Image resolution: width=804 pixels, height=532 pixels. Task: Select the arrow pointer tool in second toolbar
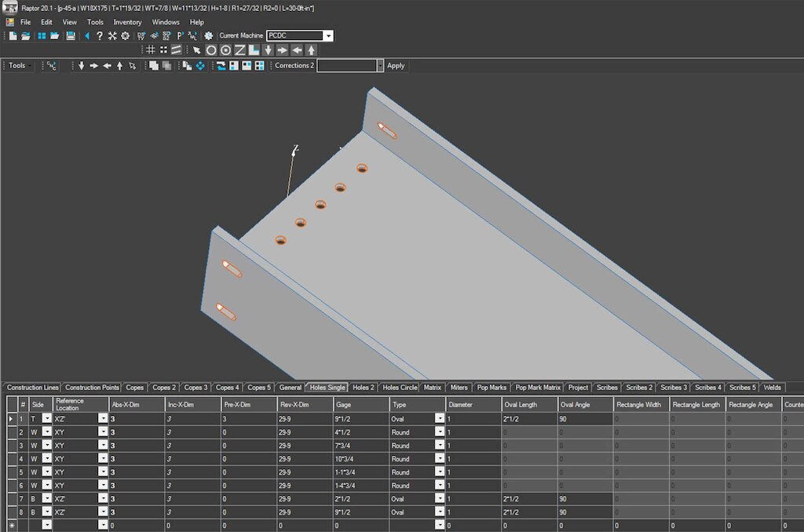pyautogui.click(x=196, y=49)
